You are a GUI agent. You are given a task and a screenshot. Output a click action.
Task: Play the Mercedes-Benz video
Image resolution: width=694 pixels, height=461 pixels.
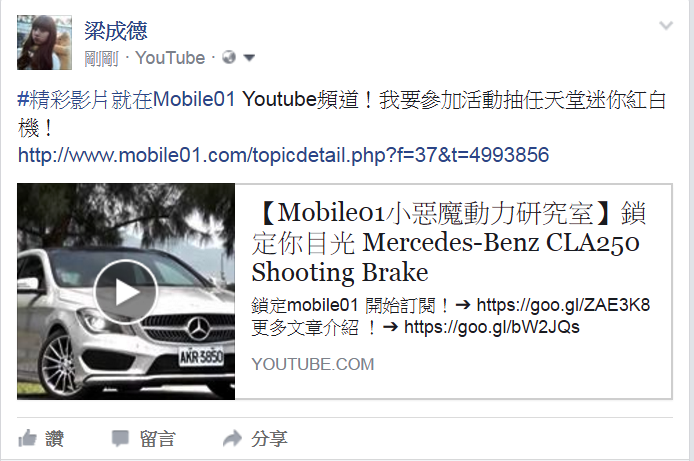click(x=125, y=292)
